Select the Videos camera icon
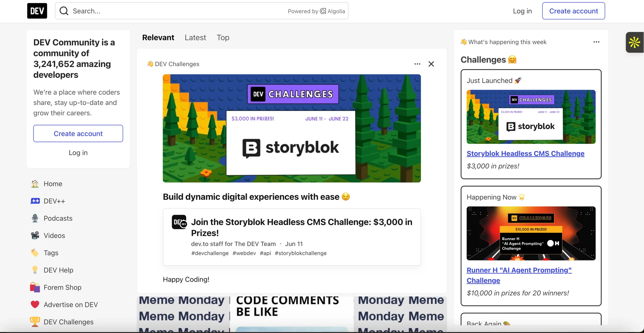The image size is (644, 333). (x=35, y=235)
